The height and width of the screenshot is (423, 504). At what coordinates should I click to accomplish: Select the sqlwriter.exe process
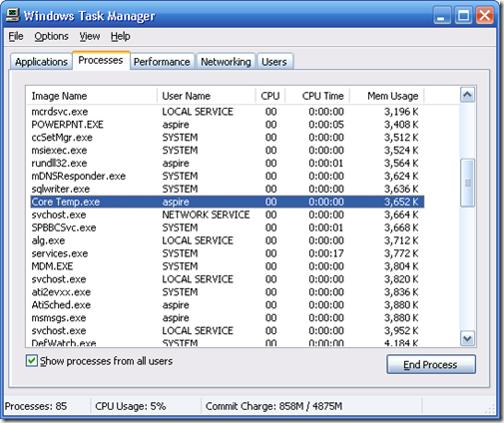[x=228, y=189]
